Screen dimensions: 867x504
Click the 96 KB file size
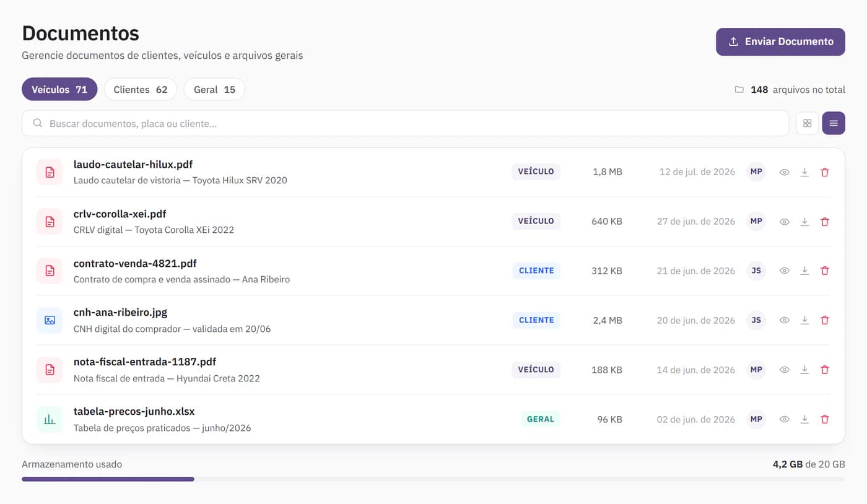(609, 419)
